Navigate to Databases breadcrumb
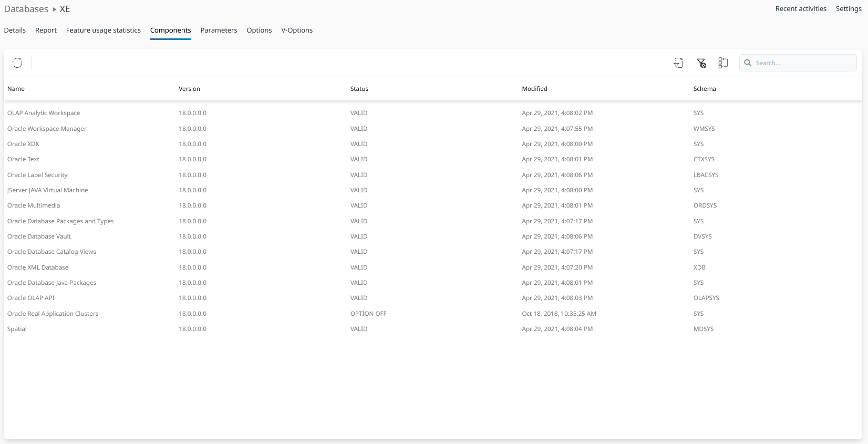Screen dimensions: 868x444 click(x=26, y=9)
